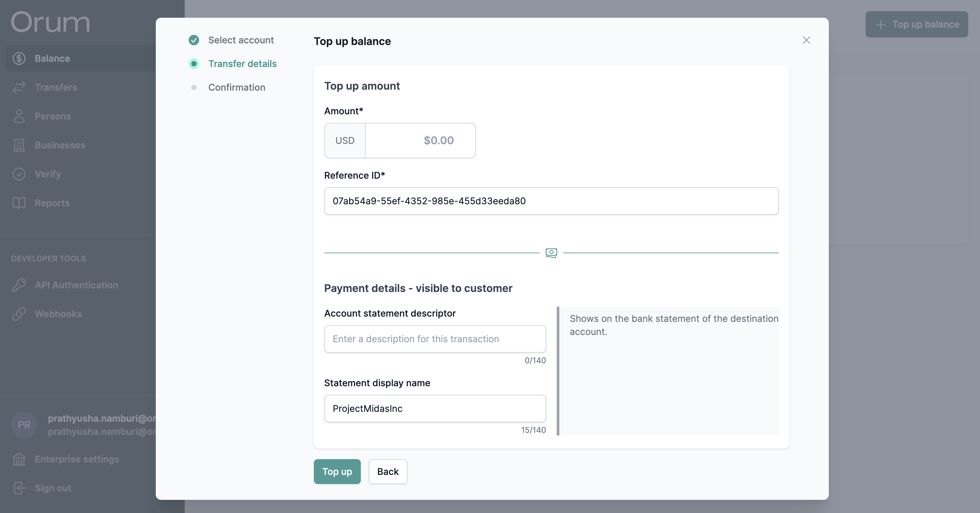Image resolution: width=980 pixels, height=513 pixels.
Task: Click the Enterprise settings bank icon
Action: point(19,459)
